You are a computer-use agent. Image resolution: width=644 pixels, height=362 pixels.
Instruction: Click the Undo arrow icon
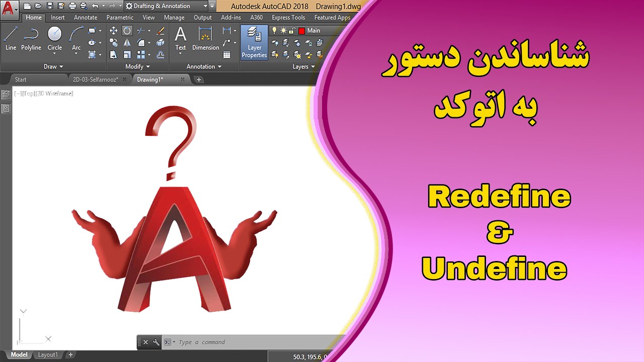(95, 6)
